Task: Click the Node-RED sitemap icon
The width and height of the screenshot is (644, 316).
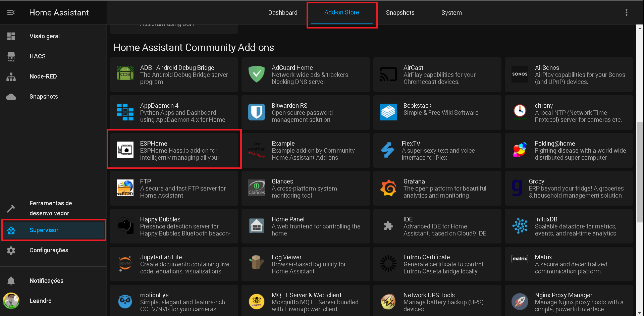Action: (11, 76)
